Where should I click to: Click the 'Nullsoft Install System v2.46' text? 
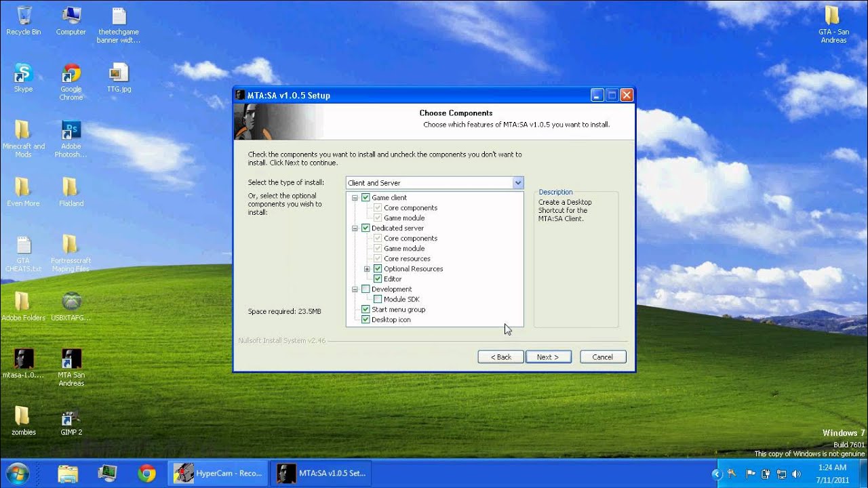[x=281, y=341]
